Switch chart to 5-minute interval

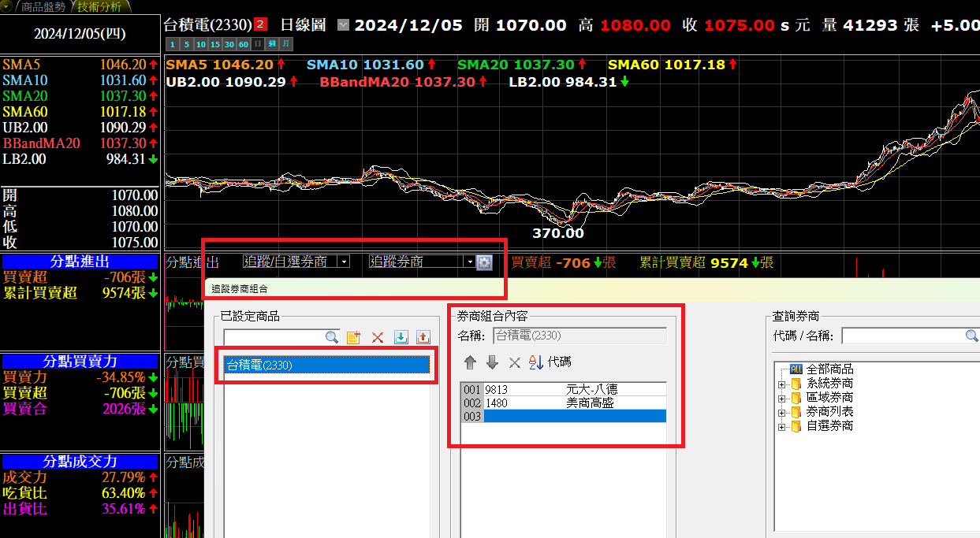pyautogui.click(x=186, y=44)
